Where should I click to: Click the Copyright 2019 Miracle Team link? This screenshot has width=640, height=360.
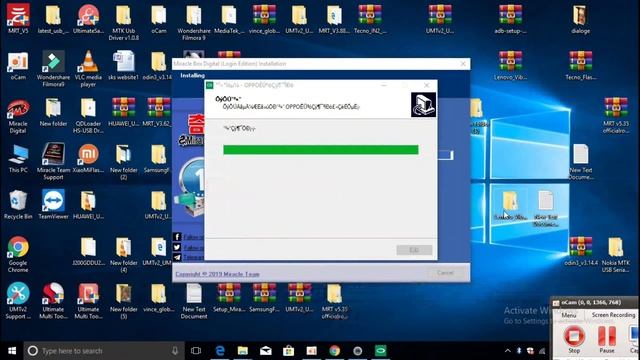pyautogui.click(x=218, y=274)
